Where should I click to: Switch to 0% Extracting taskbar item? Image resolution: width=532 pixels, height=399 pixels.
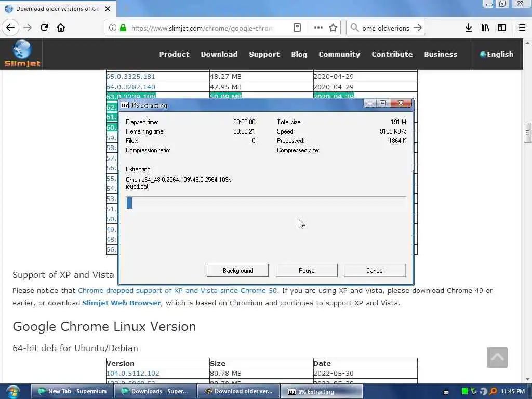tap(321, 392)
